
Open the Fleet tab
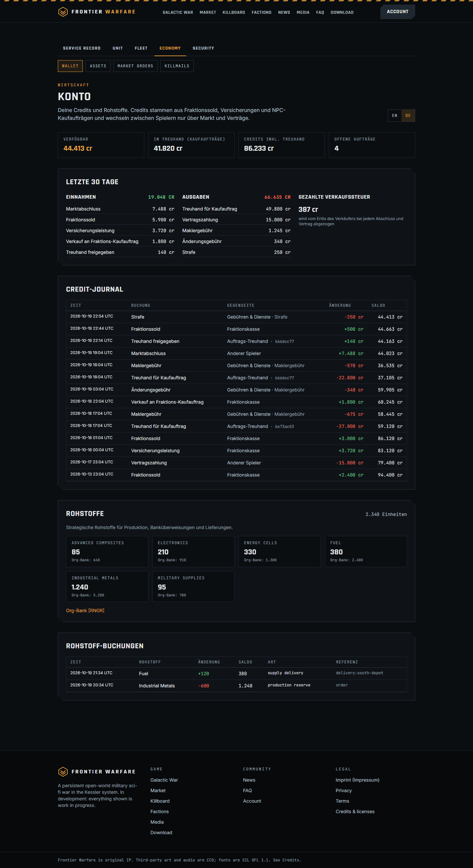[141, 48]
